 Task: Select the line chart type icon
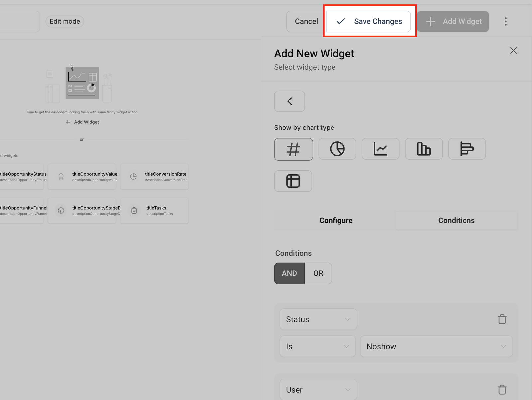(x=380, y=149)
